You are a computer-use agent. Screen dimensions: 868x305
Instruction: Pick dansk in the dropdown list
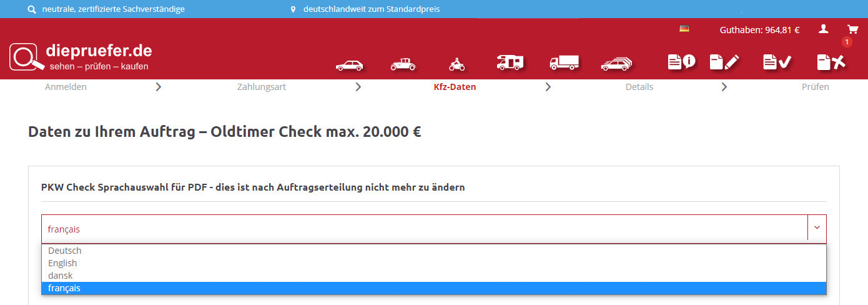(x=61, y=276)
